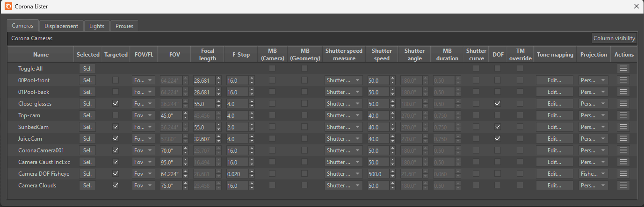Open actions menu for Camera Caust IncExc

tap(623, 162)
